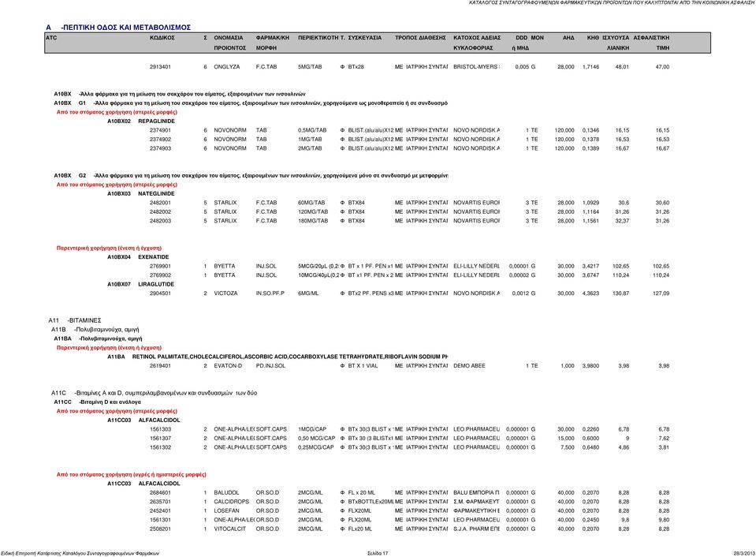Click the red heading 'Από του στόματος χορήγηση (υγρές ή ημιστερεές μορφές)'
The height and width of the screenshot is (557, 756).
[131, 474]
